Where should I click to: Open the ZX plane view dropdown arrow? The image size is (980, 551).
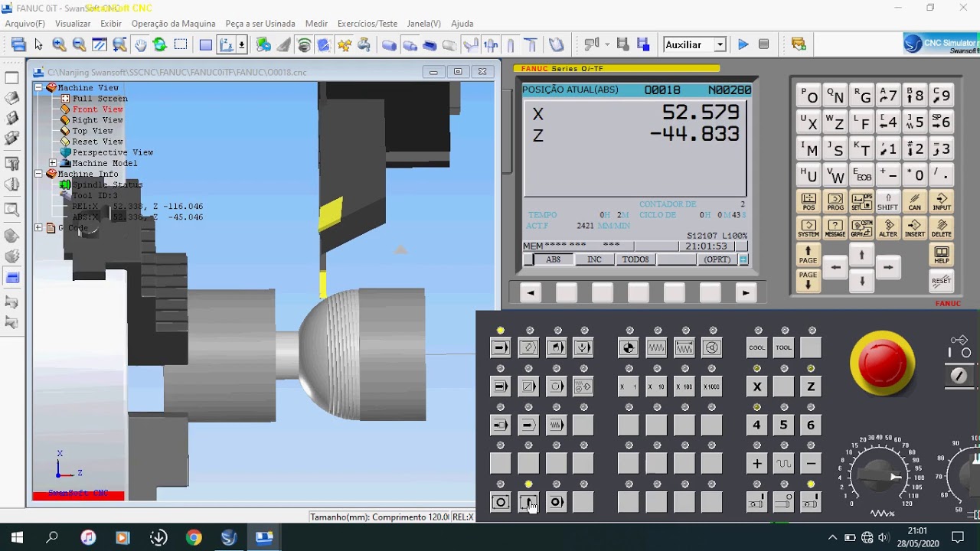pos(242,44)
